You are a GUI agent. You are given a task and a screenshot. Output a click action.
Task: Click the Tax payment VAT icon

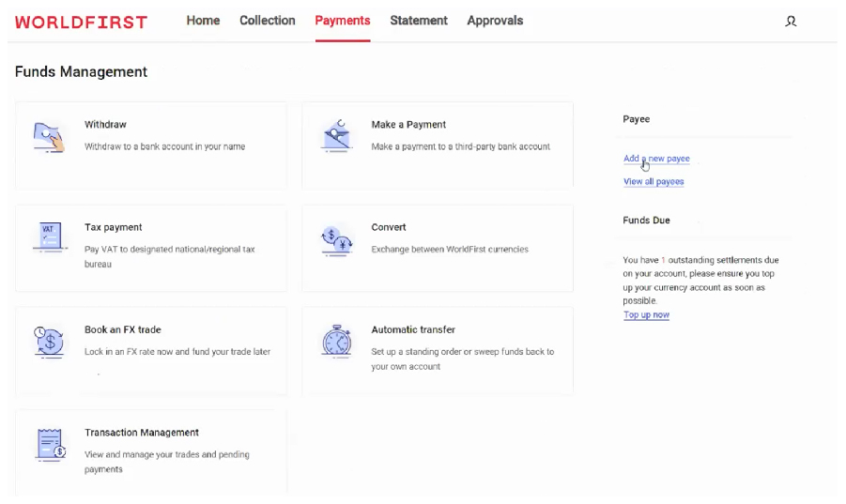49,238
